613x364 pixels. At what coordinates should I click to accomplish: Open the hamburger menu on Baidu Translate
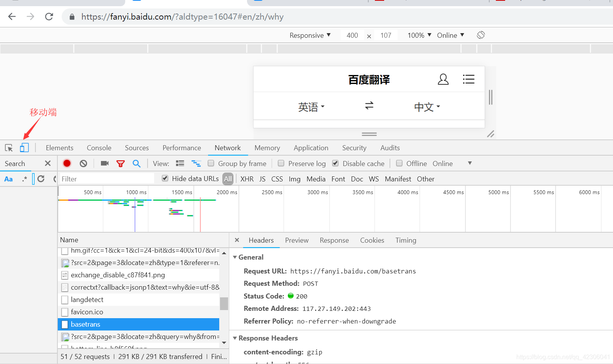pos(469,79)
